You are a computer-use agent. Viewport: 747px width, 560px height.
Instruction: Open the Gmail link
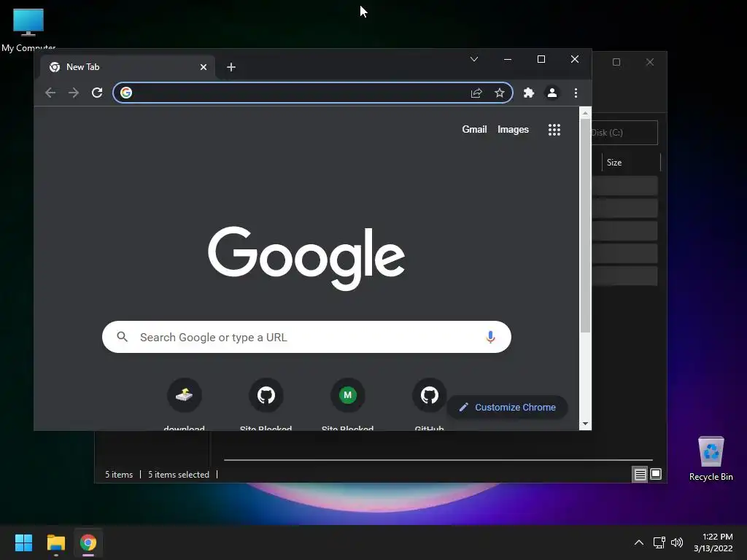(x=474, y=130)
